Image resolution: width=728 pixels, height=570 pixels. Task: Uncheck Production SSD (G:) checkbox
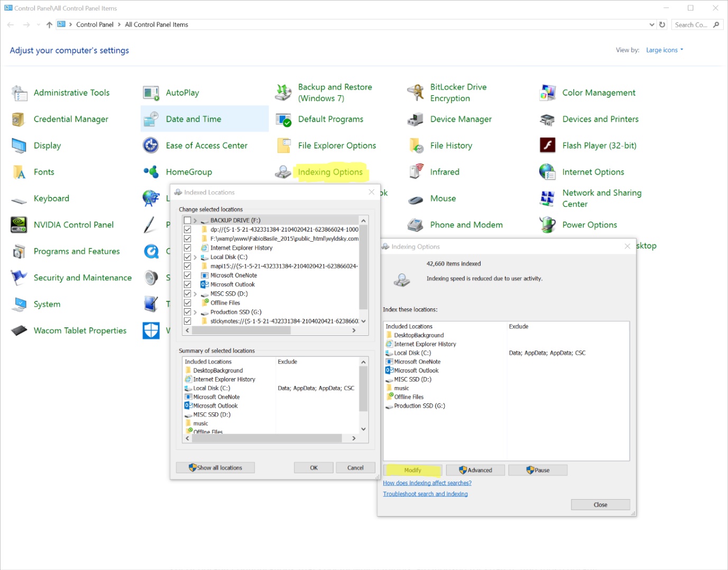click(187, 312)
